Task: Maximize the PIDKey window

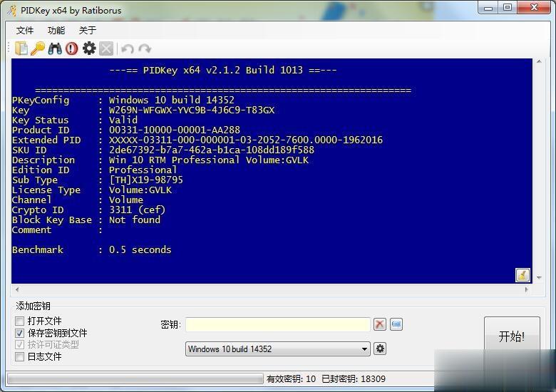Action: [508, 8]
